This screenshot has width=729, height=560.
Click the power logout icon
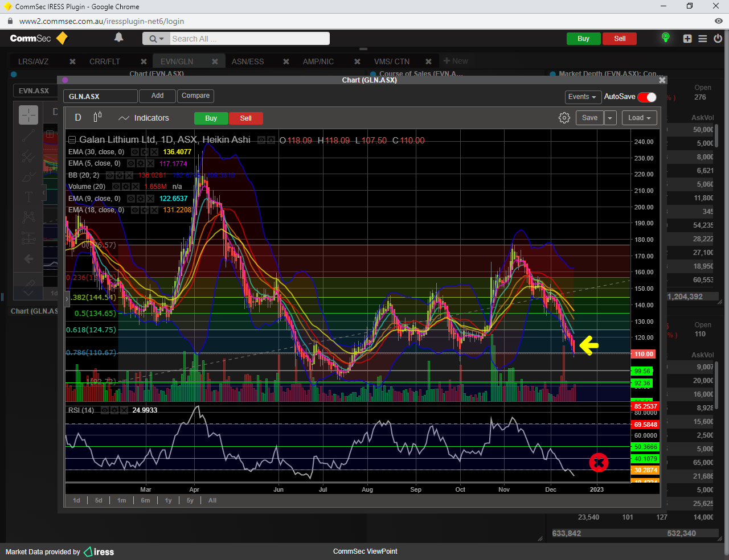click(x=718, y=39)
